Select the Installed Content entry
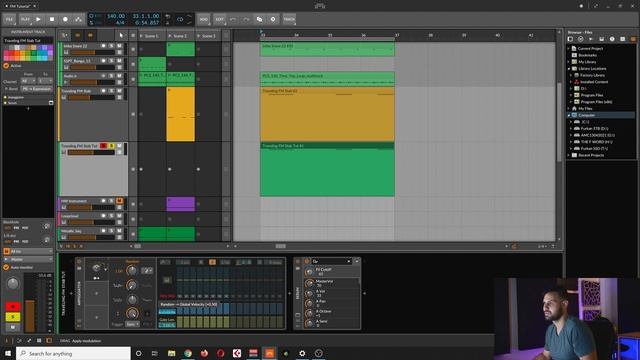The height and width of the screenshot is (360, 640). (x=594, y=82)
